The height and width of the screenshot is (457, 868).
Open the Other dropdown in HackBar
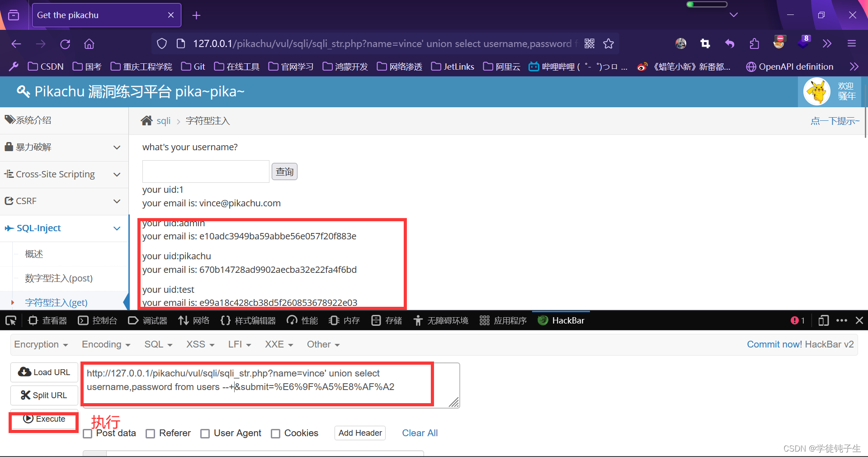[323, 344]
